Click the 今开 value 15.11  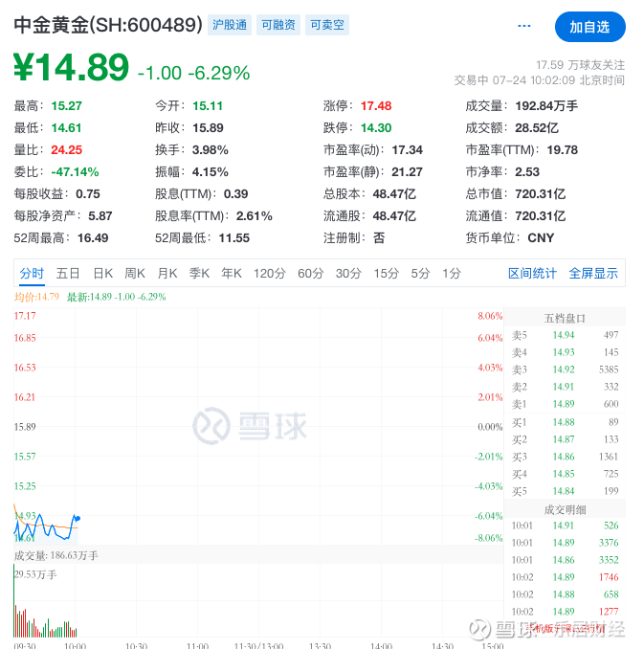(x=208, y=106)
